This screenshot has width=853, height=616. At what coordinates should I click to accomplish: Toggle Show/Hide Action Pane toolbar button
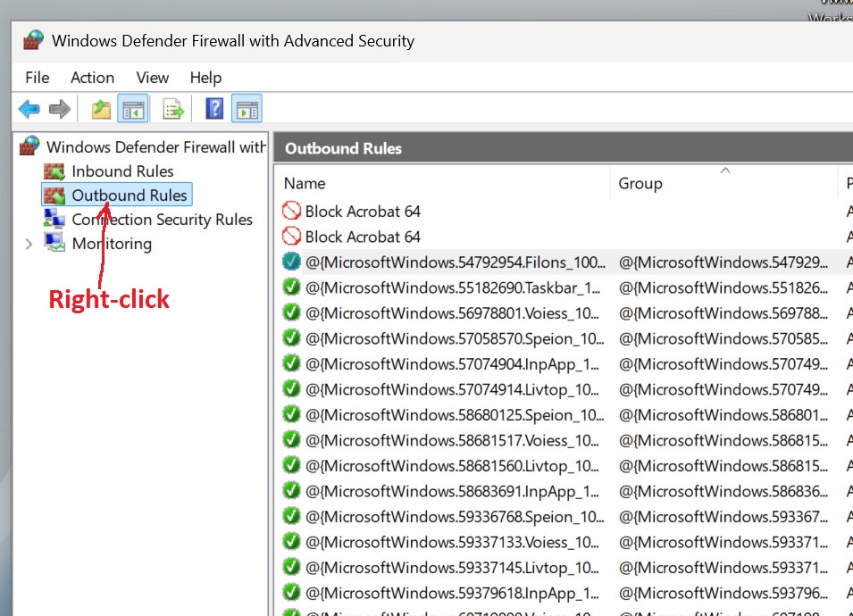247,109
